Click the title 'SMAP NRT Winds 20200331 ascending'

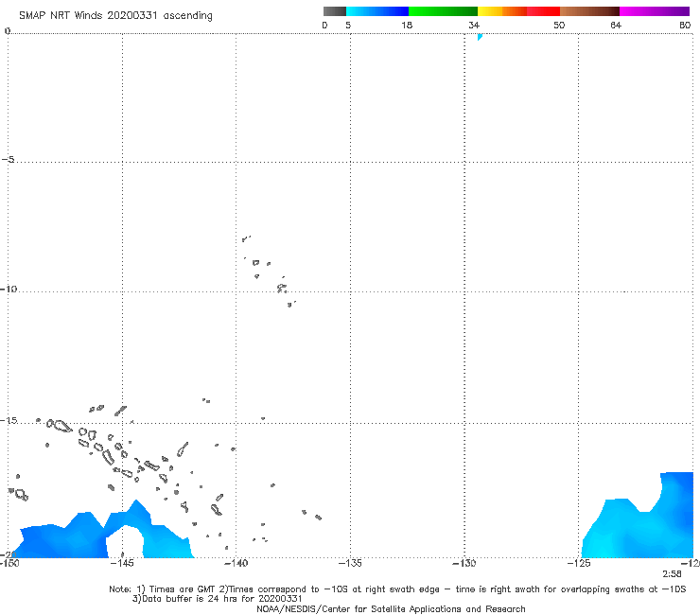(x=115, y=16)
